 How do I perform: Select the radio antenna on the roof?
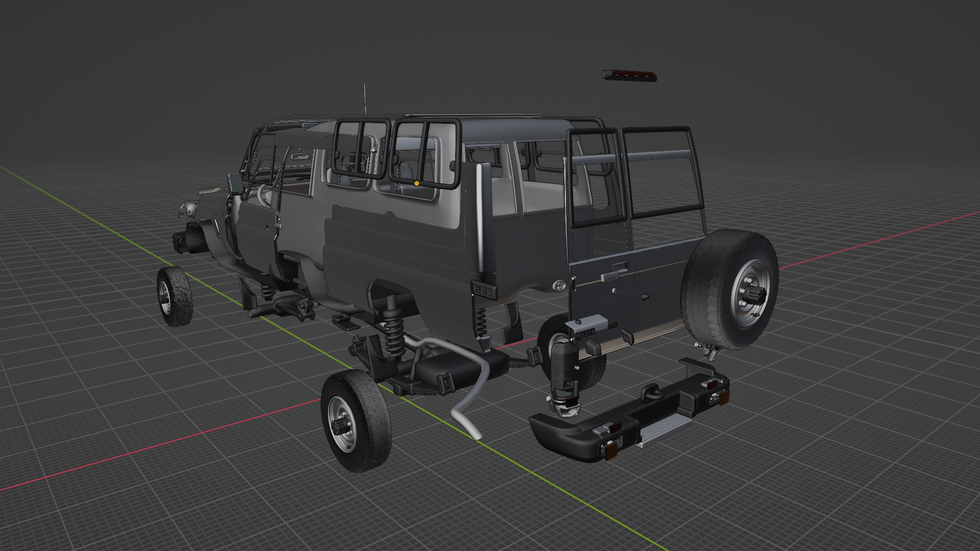365,98
